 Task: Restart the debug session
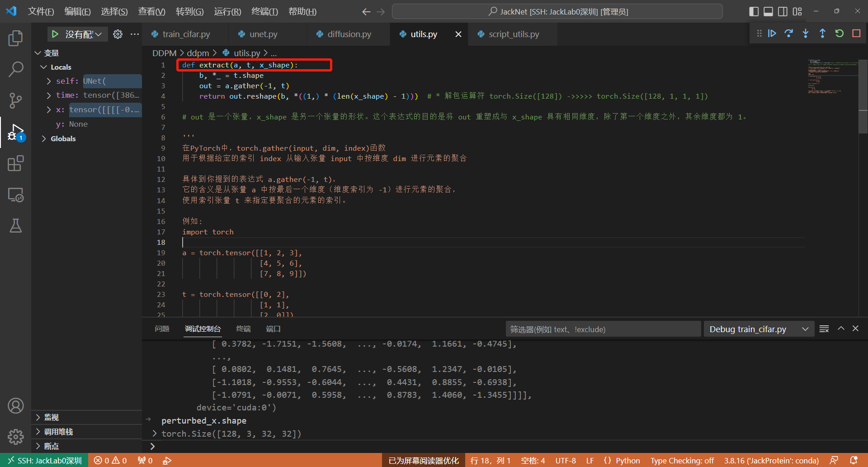coord(839,33)
